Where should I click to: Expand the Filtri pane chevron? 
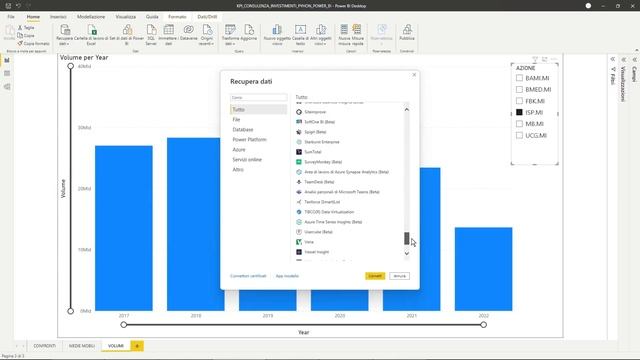click(613, 60)
